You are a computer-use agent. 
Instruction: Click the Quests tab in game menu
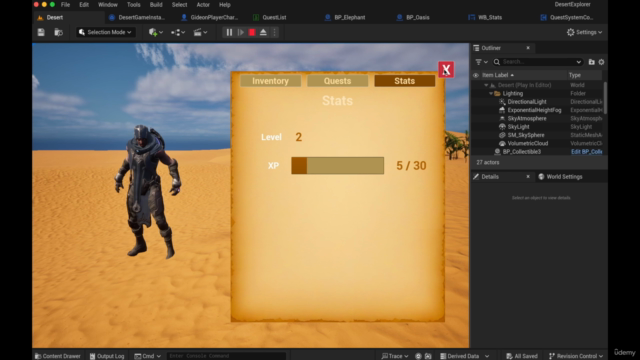coord(337,81)
